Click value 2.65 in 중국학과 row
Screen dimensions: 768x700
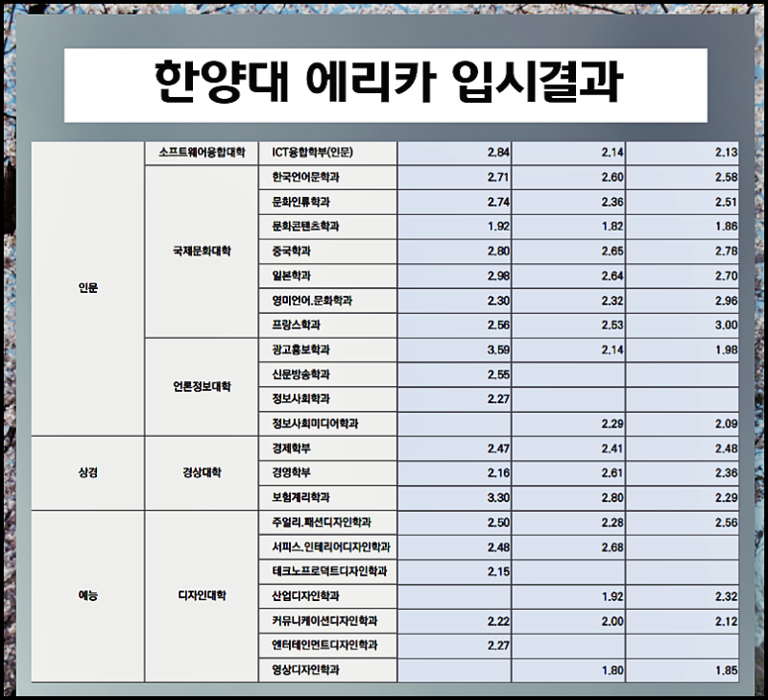click(x=612, y=252)
